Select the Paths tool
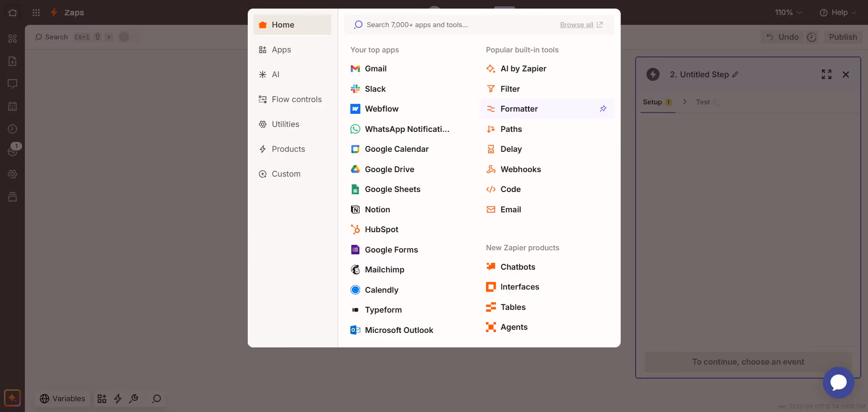 [504, 129]
